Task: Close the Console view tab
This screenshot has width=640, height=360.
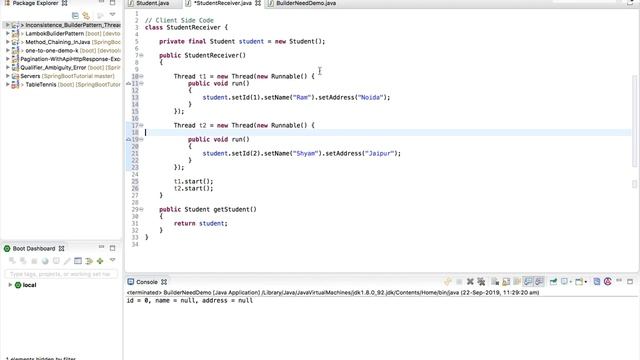Action: click(x=164, y=282)
